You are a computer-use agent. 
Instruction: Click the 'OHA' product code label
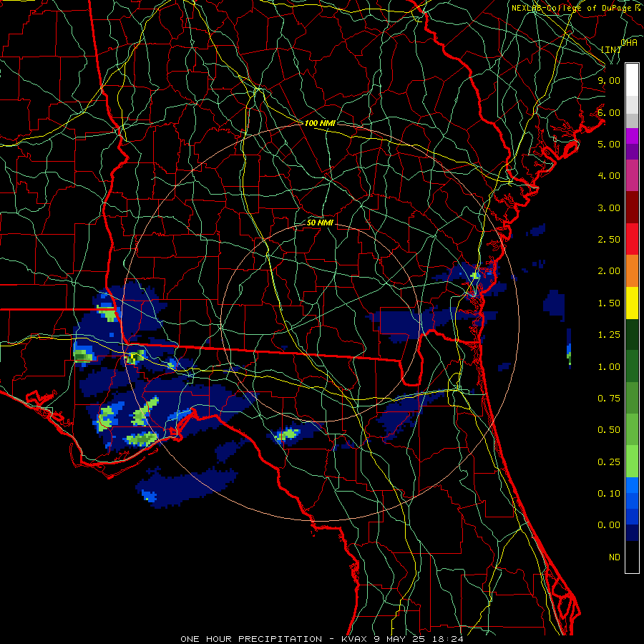[x=629, y=43]
